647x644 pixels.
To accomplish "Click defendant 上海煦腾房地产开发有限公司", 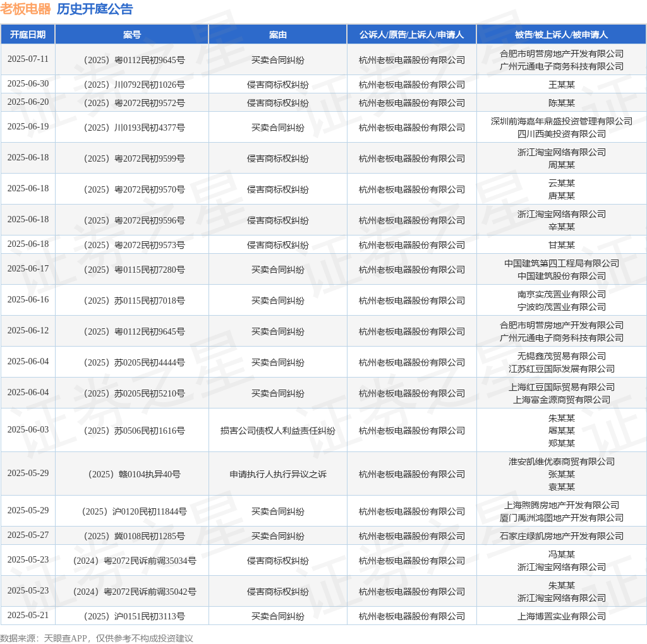I will 562,506.
